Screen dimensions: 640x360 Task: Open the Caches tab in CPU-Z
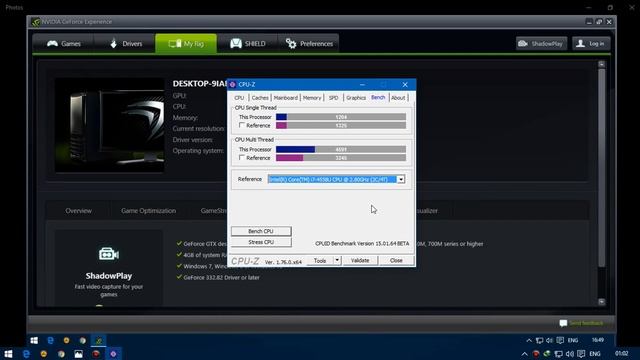click(x=260, y=98)
